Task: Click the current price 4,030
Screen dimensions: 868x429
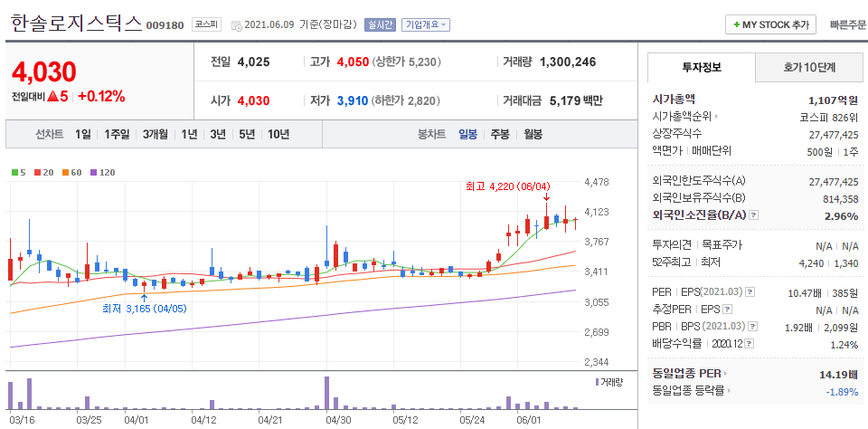Action: click(x=43, y=72)
